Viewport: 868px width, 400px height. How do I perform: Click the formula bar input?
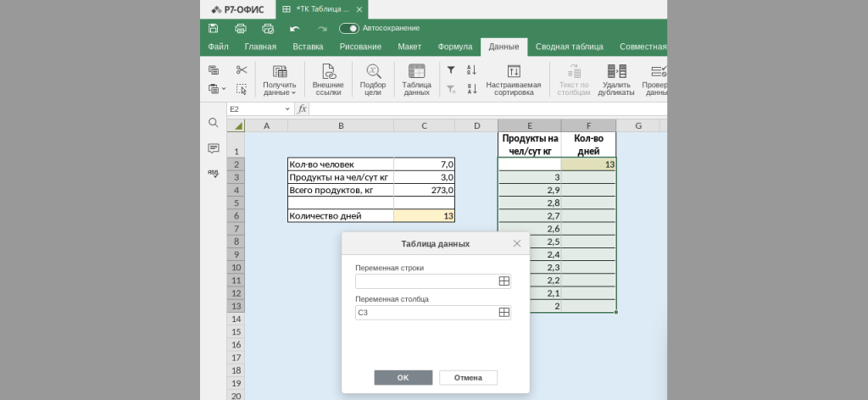[x=487, y=109]
